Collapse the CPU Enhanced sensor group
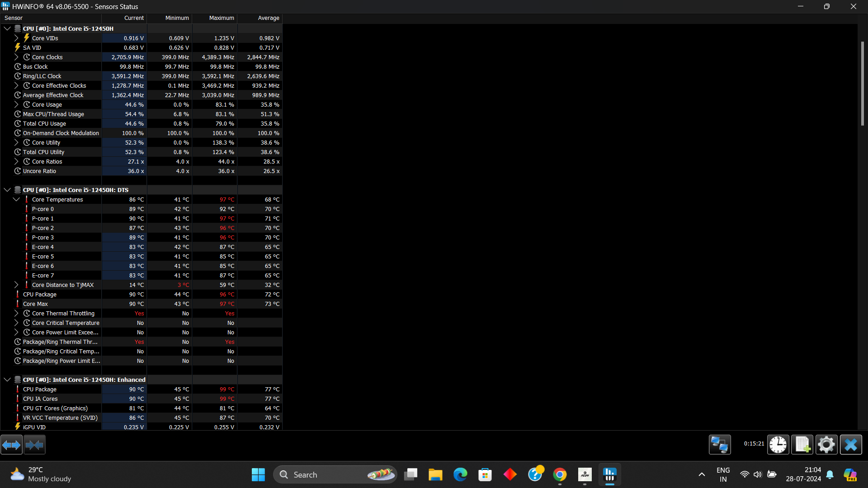Viewport: 868px width, 488px height. click(x=7, y=380)
